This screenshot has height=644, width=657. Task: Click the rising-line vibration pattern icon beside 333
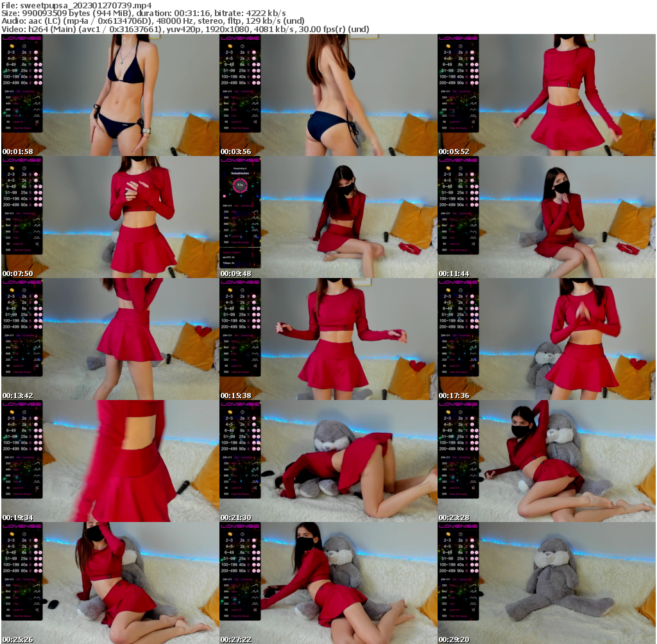[37, 97]
